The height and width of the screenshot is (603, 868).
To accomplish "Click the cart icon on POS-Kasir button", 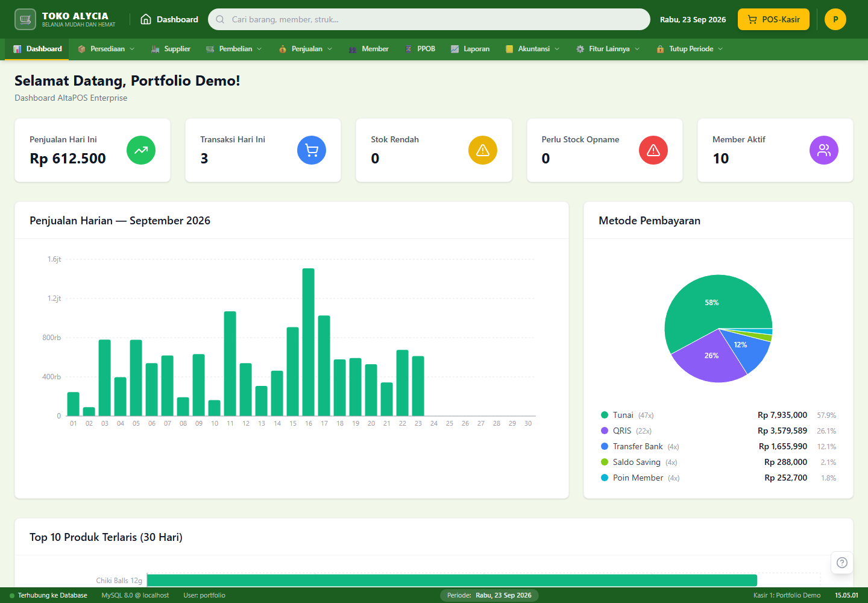I will pos(752,19).
